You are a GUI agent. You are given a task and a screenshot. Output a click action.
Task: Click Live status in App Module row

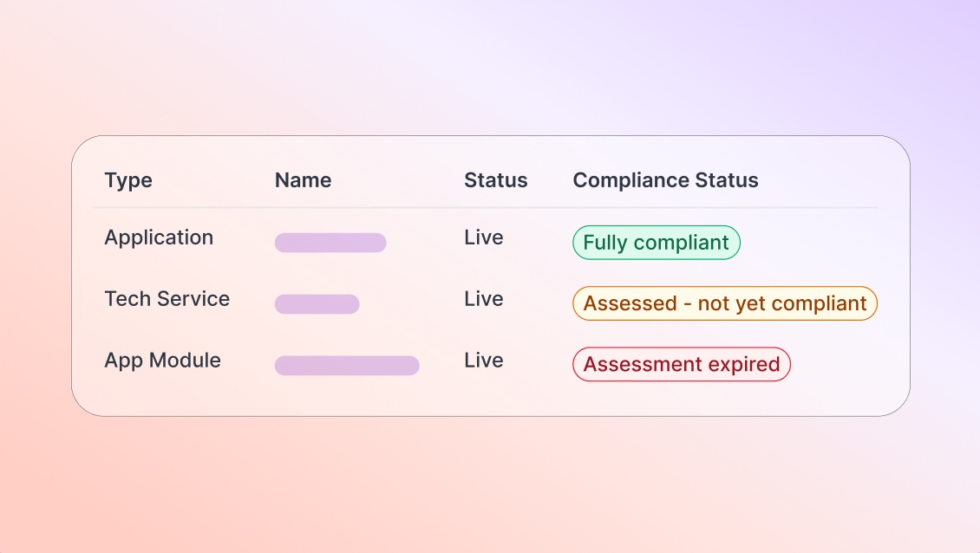484,360
